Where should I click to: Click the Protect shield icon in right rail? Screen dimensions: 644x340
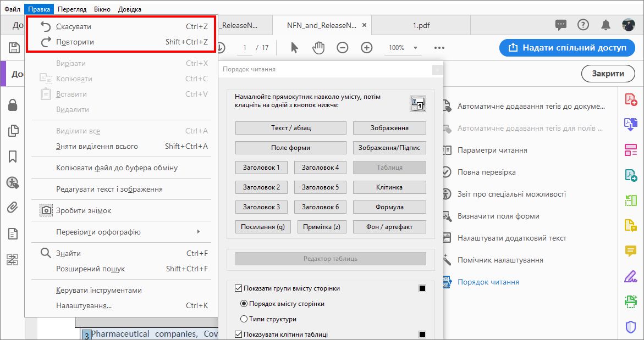click(631, 327)
